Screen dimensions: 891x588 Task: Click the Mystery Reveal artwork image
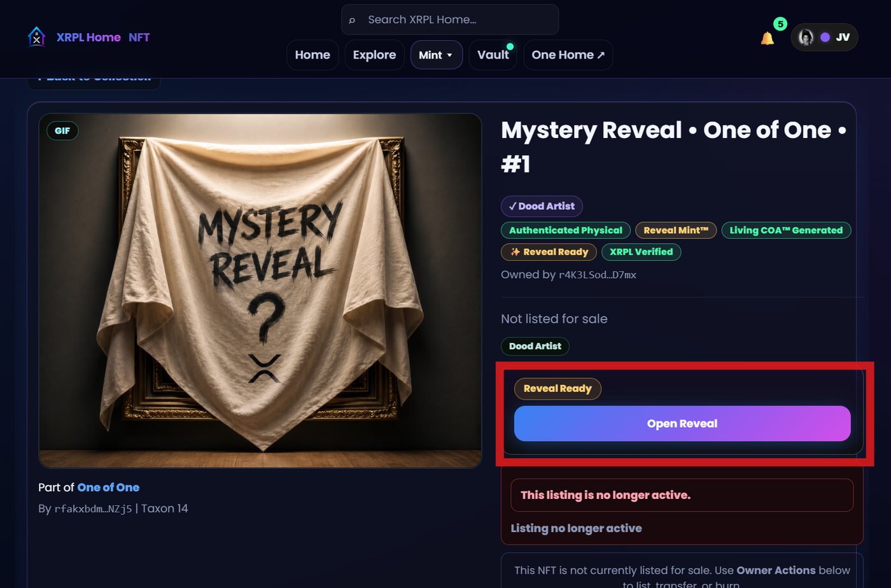(x=260, y=291)
